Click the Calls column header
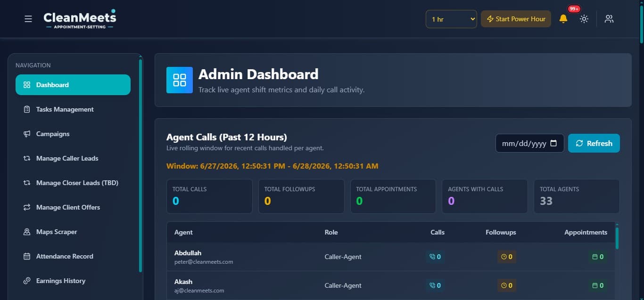 point(438,232)
